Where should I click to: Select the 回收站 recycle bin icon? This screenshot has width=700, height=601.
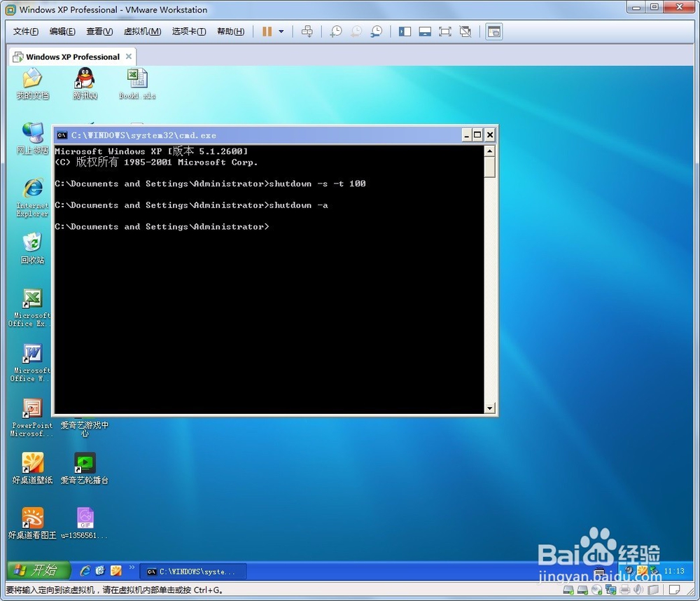coord(33,248)
